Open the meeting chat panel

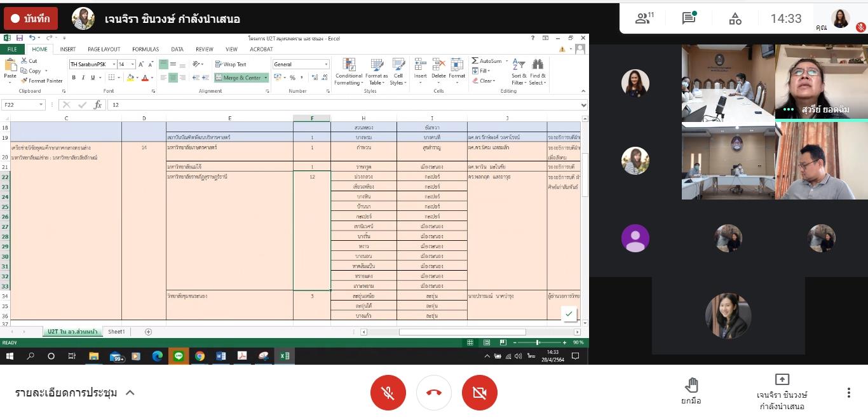[689, 18]
